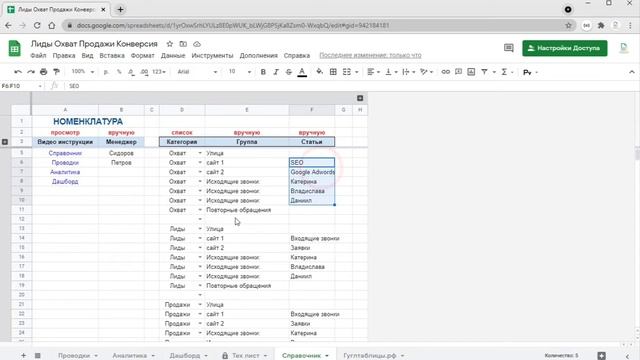The height and width of the screenshot is (360, 640).
Task: Click the formula bar containing SEO
Action: pyautogui.click(x=351, y=86)
